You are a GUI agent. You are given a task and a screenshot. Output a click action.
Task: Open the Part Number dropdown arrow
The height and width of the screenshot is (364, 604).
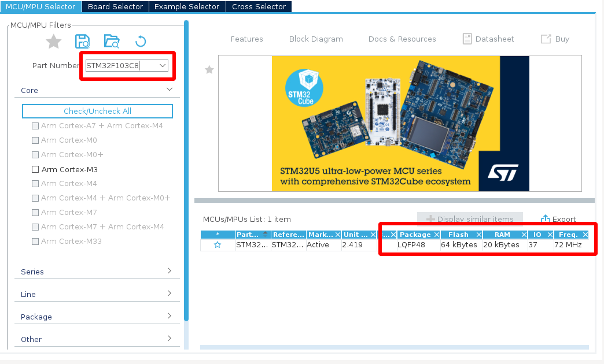(x=163, y=65)
